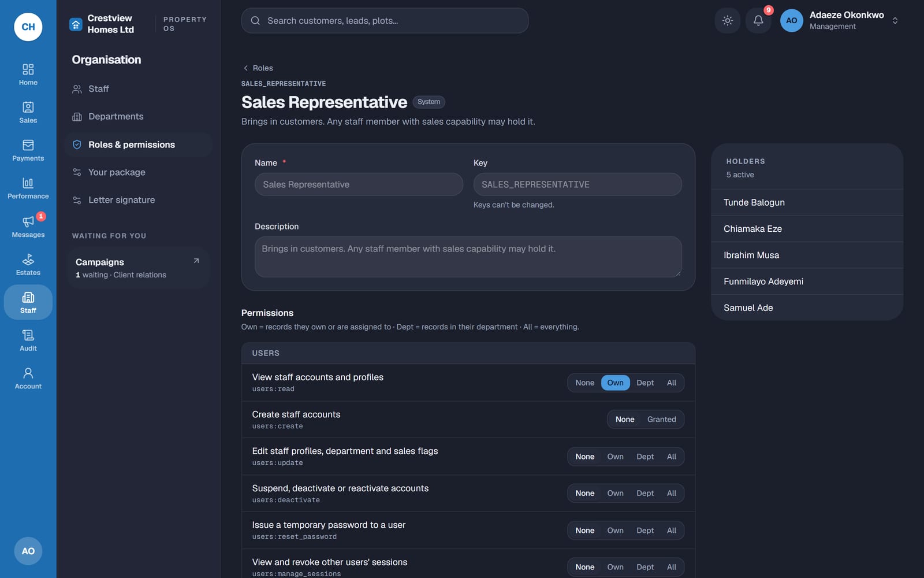Open Departments menu item
The image size is (924, 578).
pos(139,117)
